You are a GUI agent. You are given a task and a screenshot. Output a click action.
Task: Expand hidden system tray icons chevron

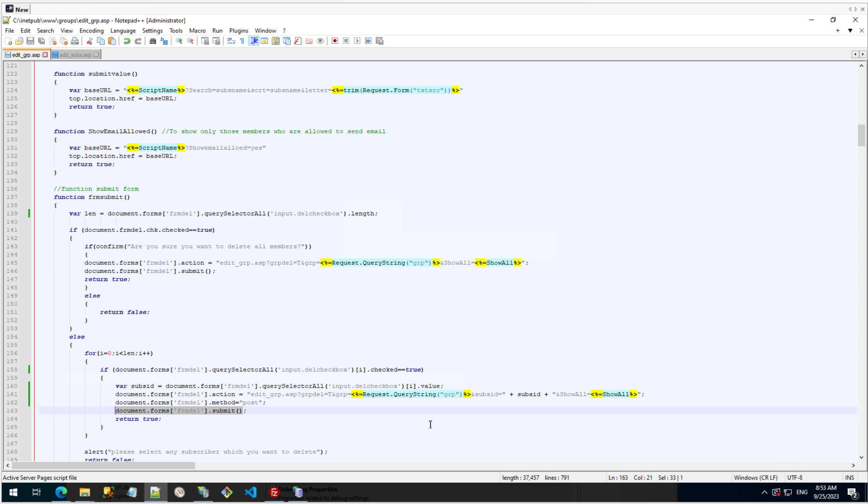tap(764, 492)
